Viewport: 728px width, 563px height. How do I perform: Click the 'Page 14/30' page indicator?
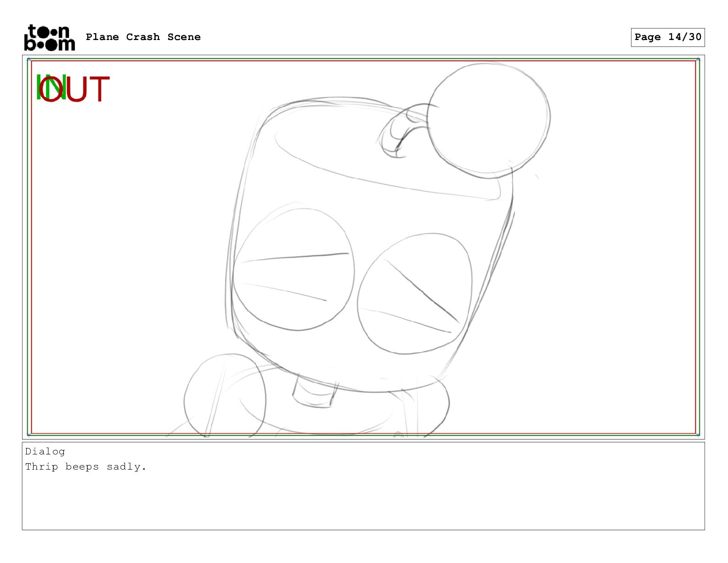668,37
